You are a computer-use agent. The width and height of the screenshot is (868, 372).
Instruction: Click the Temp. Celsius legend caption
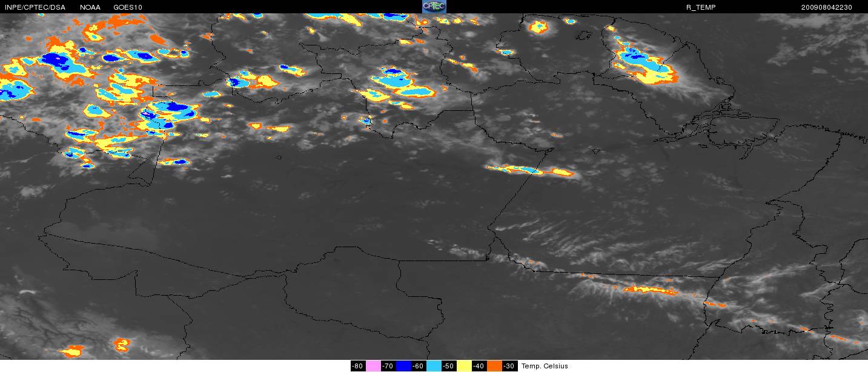(x=545, y=366)
